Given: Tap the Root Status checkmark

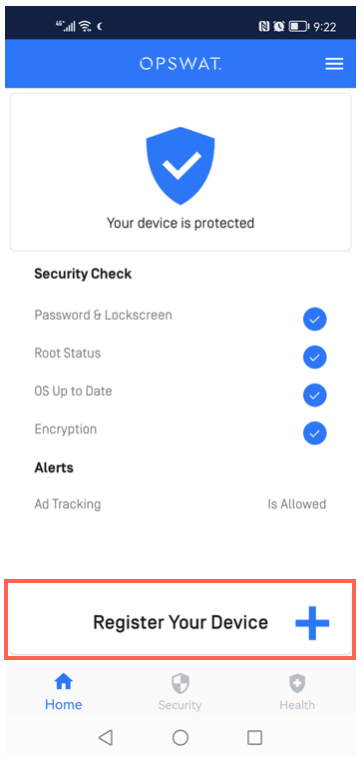Looking at the screenshot, I should pyautogui.click(x=315, y=357).
